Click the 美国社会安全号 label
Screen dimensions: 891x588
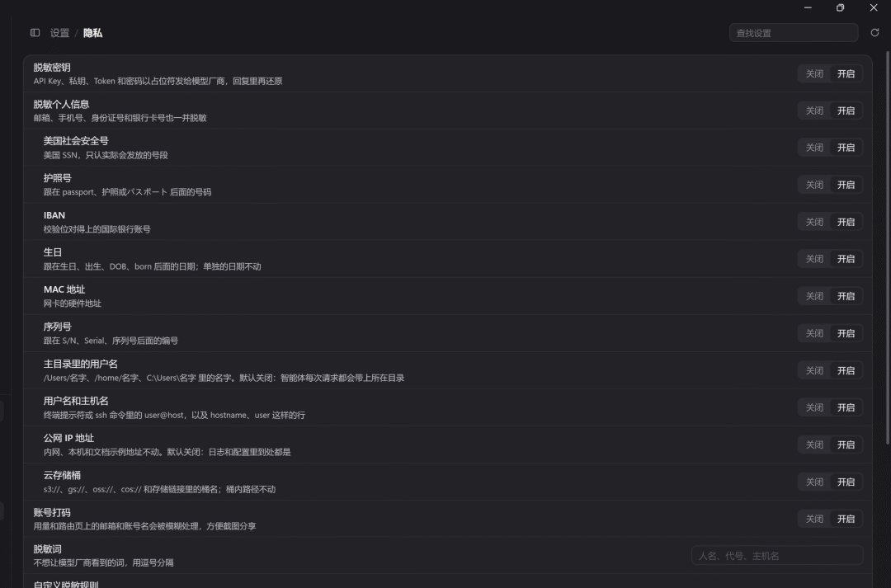(76, 141)
